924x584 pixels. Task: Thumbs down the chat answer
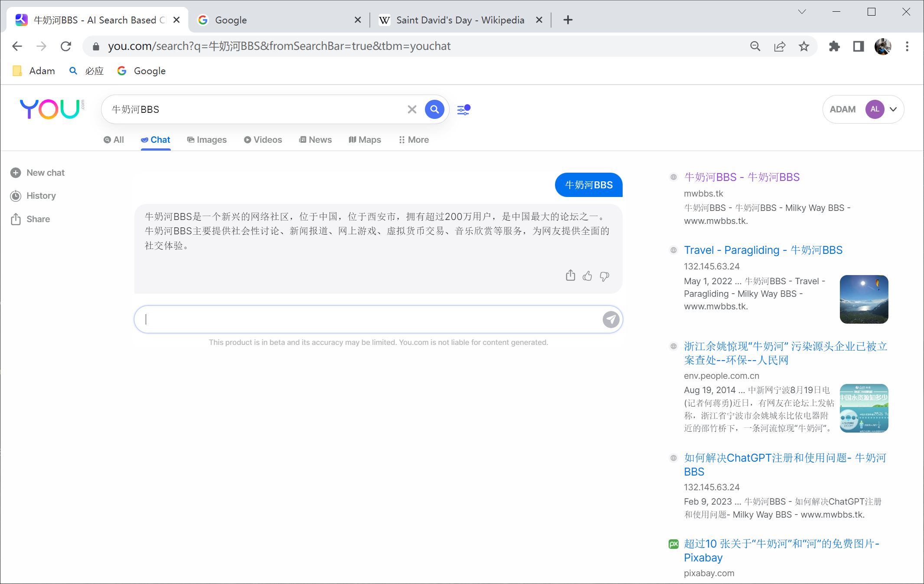[x=604, y=276]
